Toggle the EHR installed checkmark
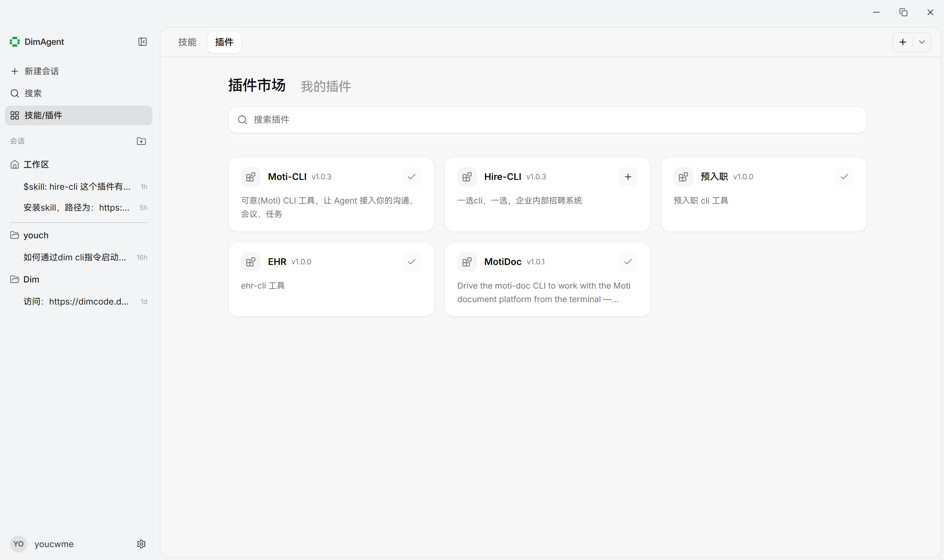This screenshot has height=560, width=944. click(411, 262)
